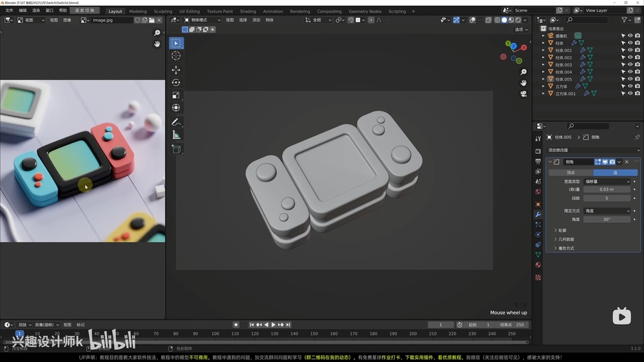Disable render camera icon for 柱体.001

638,50
